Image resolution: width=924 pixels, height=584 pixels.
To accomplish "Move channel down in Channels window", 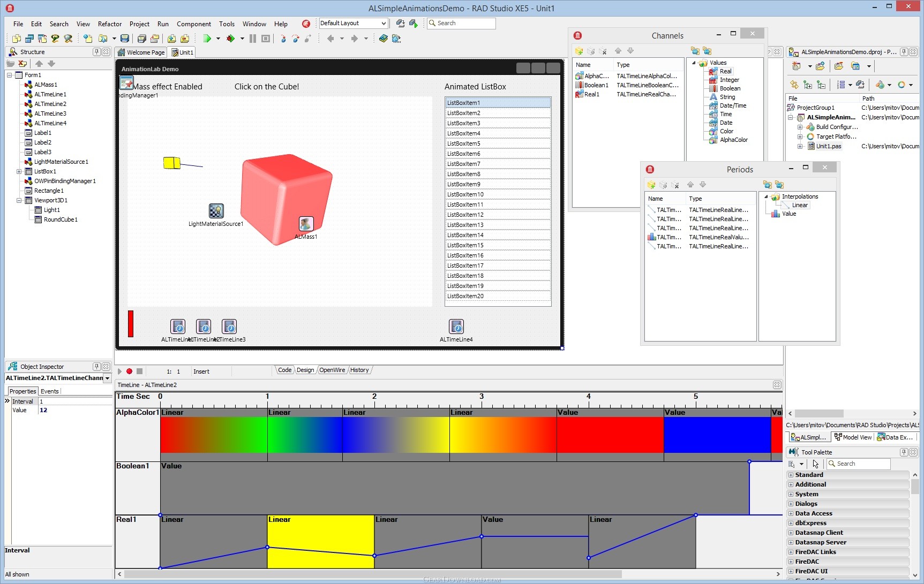I will (x=630, y=51).
